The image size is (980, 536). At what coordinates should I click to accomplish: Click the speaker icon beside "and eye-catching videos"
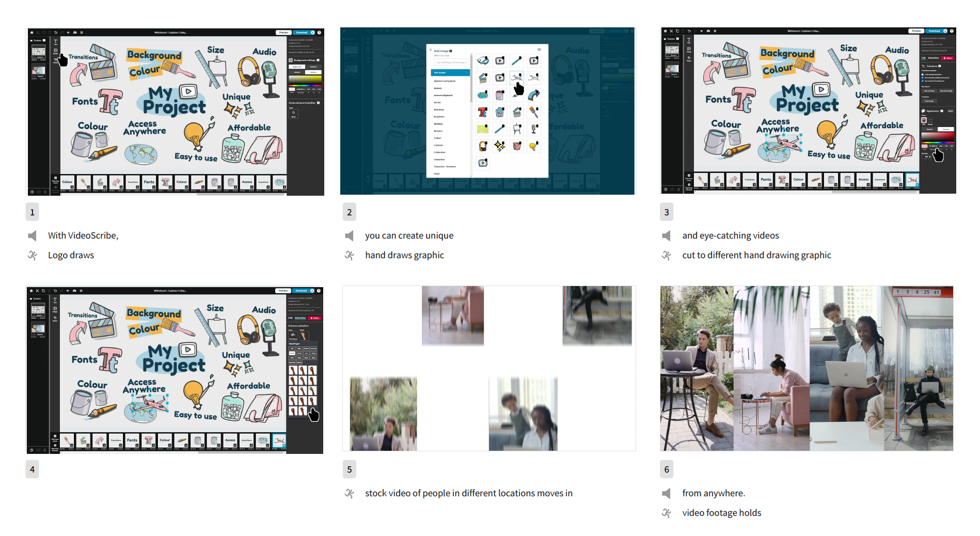click(x=667, y=236)
